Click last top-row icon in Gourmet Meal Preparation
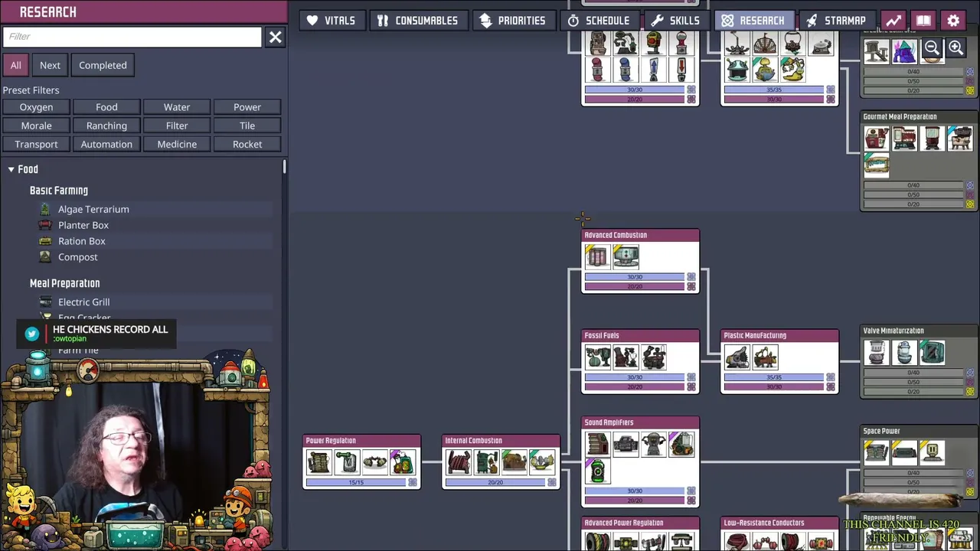The image size is (980, 551). 960,139
